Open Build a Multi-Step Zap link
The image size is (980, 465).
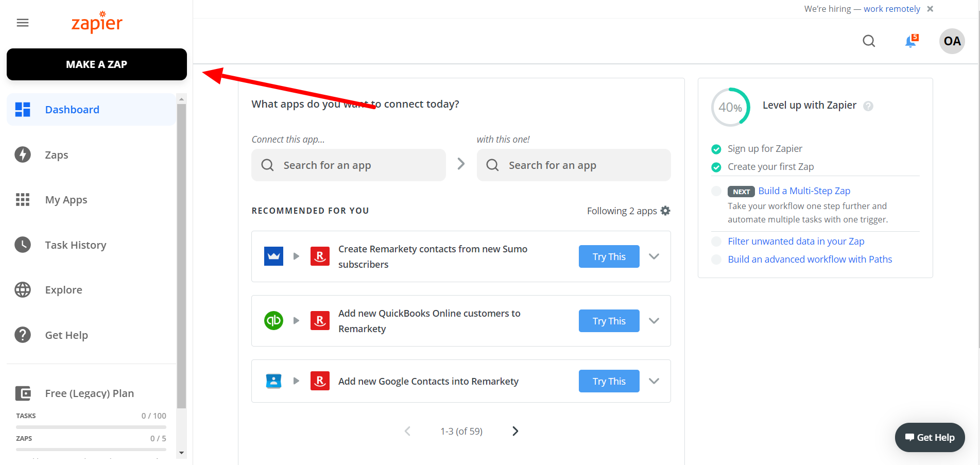click(x=804, y=191)
